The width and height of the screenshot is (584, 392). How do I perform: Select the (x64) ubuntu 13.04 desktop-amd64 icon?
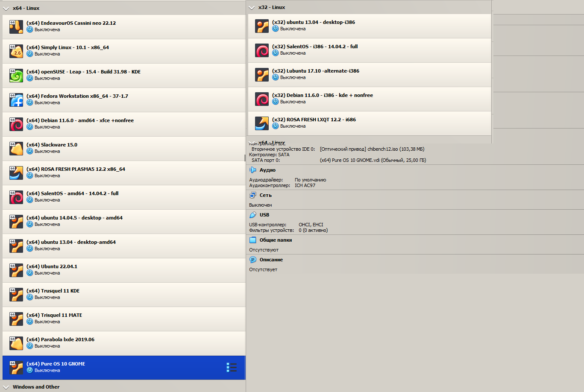pos(16,246)
